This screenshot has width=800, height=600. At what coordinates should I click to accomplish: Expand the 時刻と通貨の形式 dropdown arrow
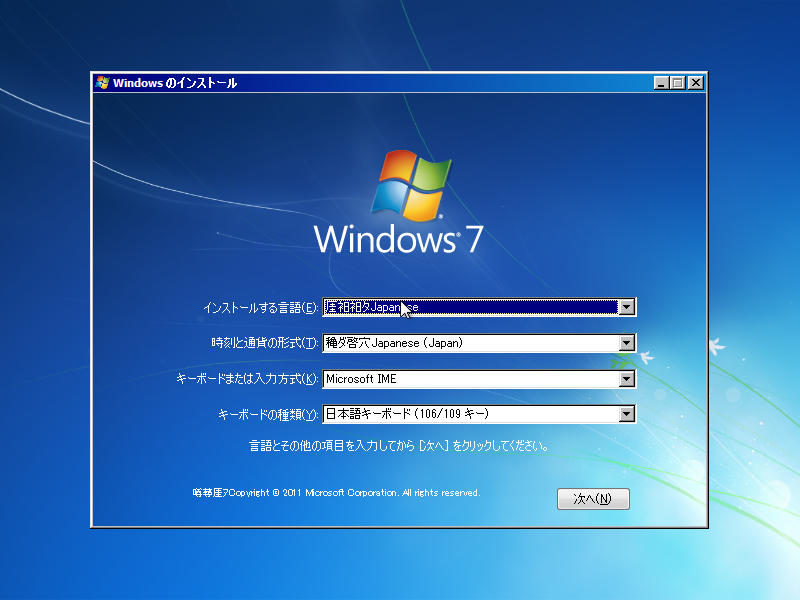[x=627, y=344]
